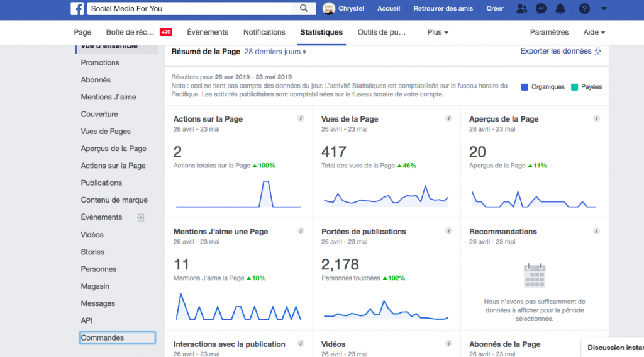Image resolution: width=644 pixels, height=357 pixels.
Task: Select Mentions J'aime in the sidebar
Action: (x=108, y=97)
